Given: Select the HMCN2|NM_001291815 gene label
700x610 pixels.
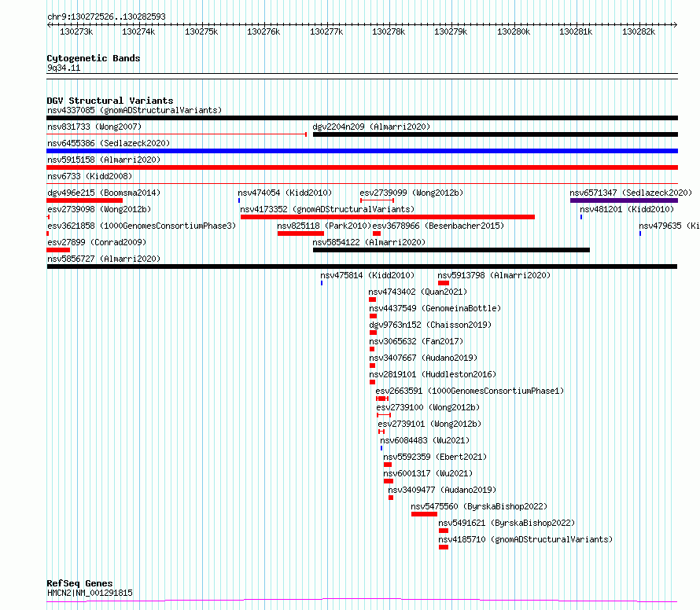Looking at the screenshot, I should click(x=90, y=593).
